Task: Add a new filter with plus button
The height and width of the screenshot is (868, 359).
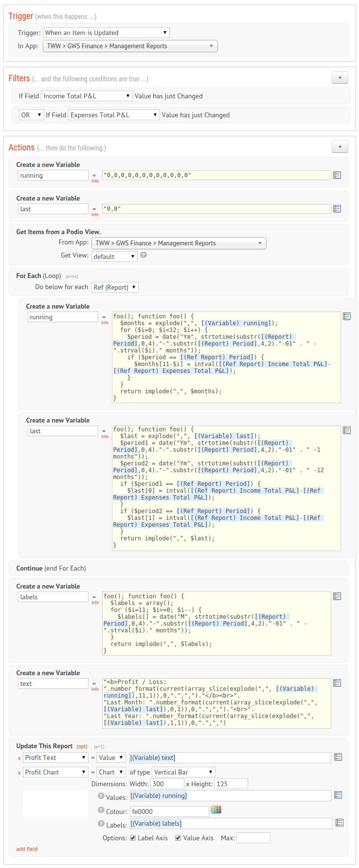Action: 340,77
